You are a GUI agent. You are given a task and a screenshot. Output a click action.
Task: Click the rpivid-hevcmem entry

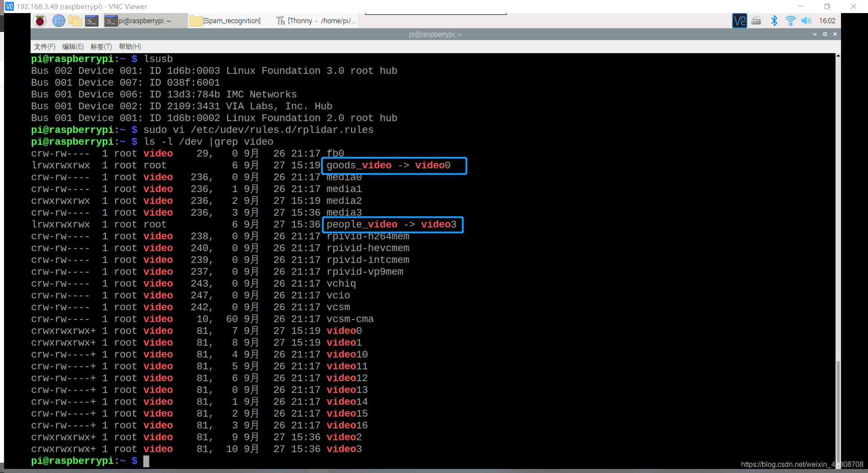click(x=368, y=248)
